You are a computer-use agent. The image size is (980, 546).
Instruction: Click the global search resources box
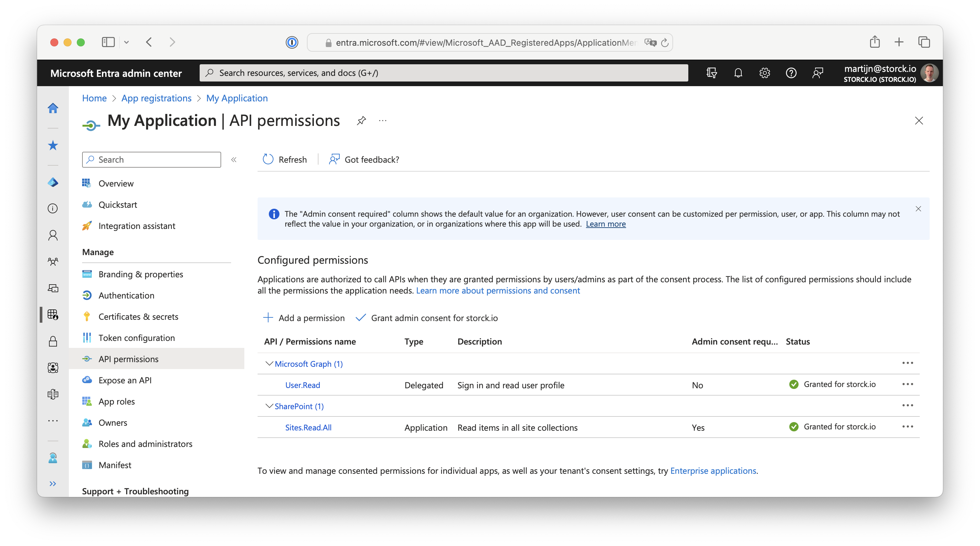tap(444, 73)
